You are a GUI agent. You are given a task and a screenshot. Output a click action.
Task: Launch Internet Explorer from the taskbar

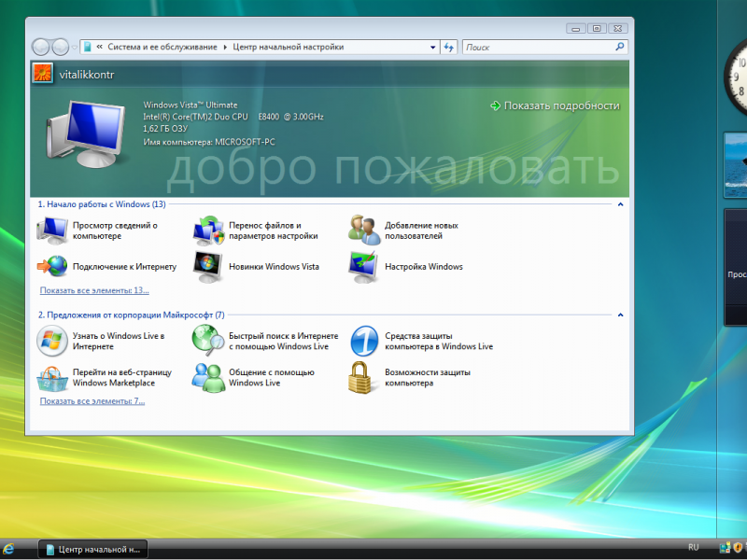tap(8, 549)
